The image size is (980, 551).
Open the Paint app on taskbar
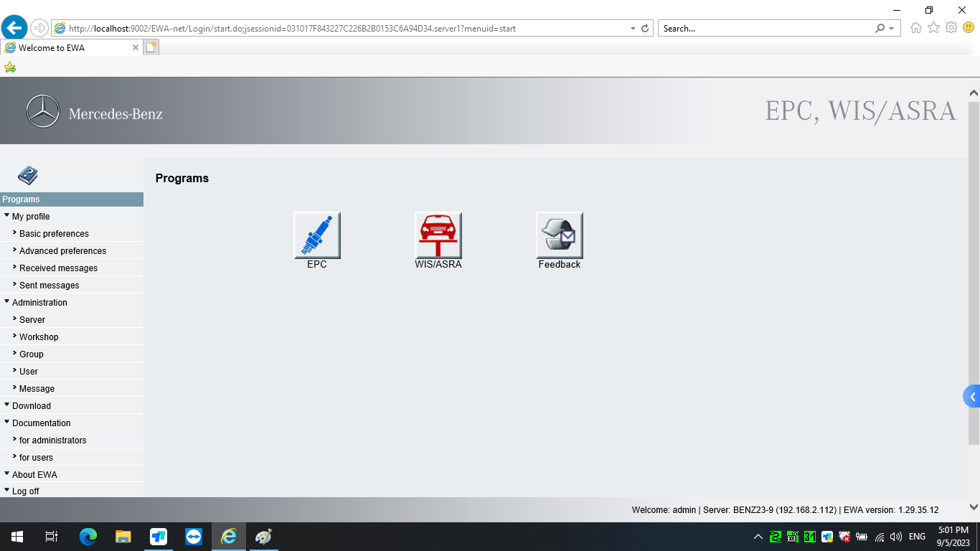[263, 537]
